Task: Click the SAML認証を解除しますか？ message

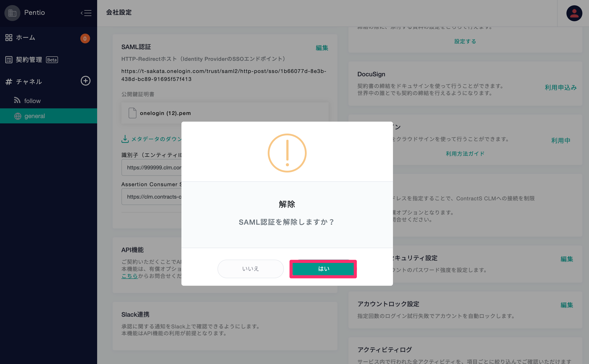Action: 287,222
